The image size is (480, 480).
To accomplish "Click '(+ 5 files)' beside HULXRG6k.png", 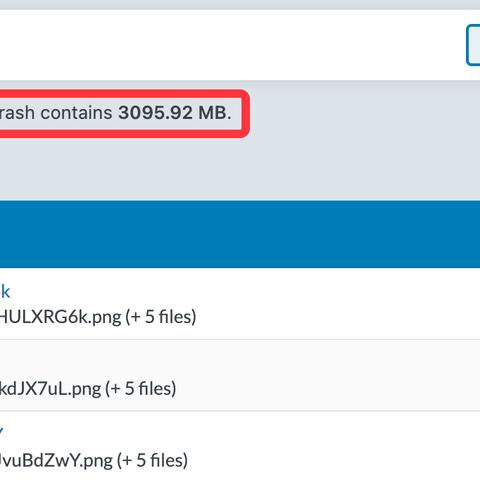I will (x=161, y=317).
